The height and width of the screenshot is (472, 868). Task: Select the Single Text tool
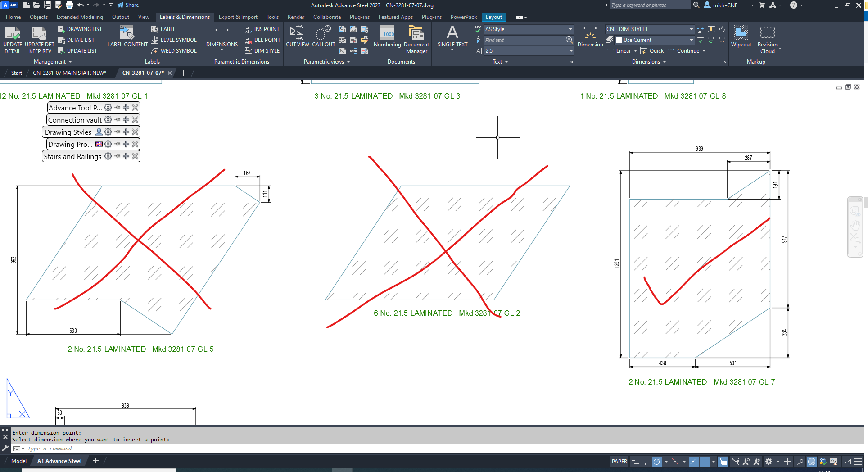(452, 36)
